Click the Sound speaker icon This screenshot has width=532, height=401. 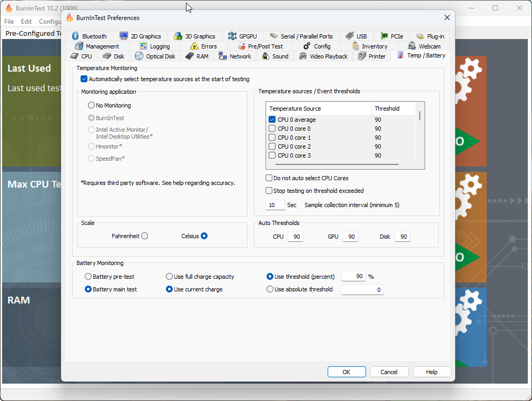265,56
